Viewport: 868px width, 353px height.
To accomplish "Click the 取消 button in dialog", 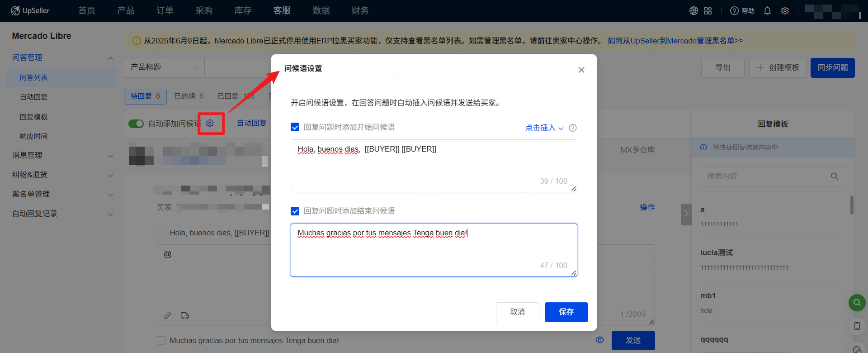I will [x=517, y=312].
